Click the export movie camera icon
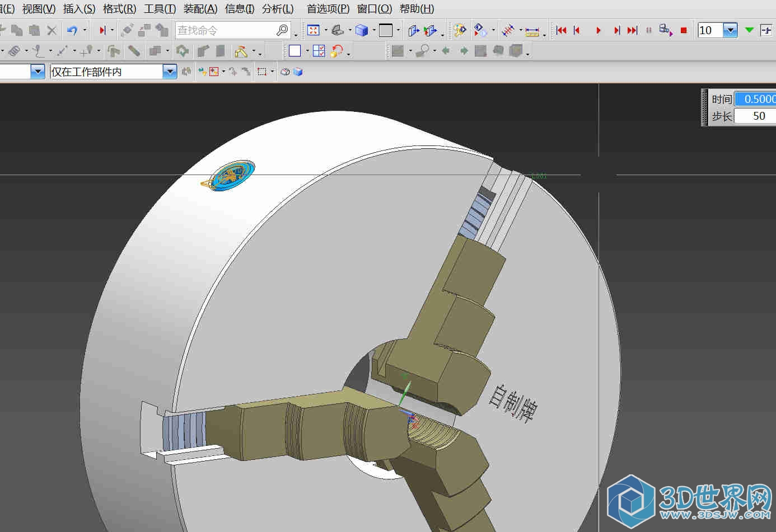Viewport: 776px width, 532px height. coord(666,30)
